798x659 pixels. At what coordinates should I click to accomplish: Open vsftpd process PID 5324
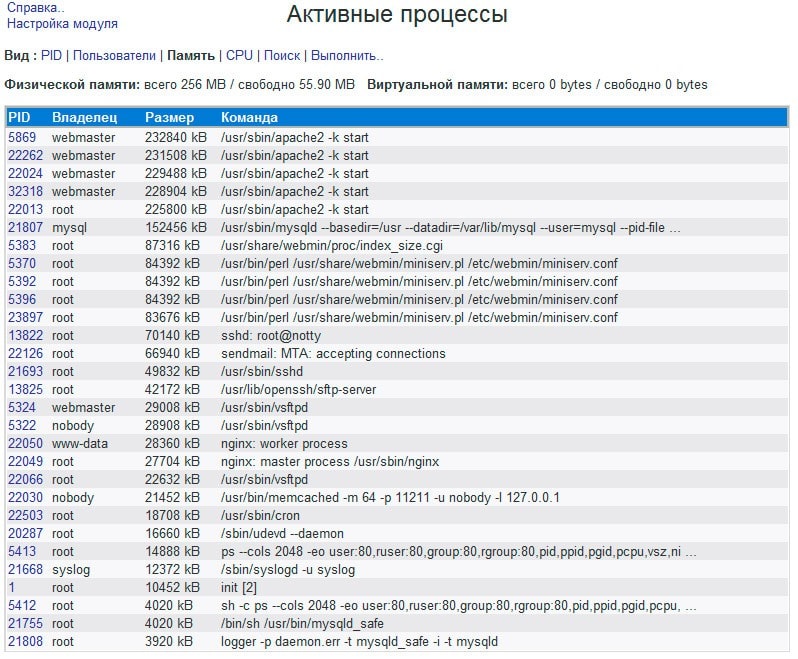[x=22, y=407]
